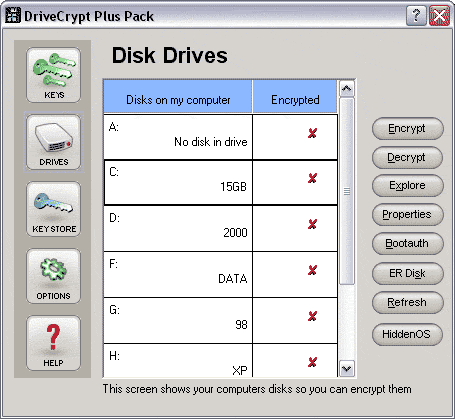Click the scrollbar down arrow
Screen dimensions: 455x419
(x=347, y=369)
